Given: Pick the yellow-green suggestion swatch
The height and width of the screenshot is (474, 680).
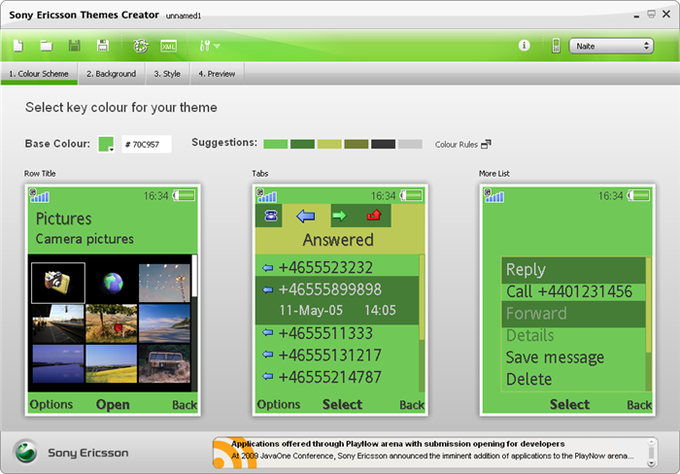Looking at the screenshot, I should [x=329, y=144].
